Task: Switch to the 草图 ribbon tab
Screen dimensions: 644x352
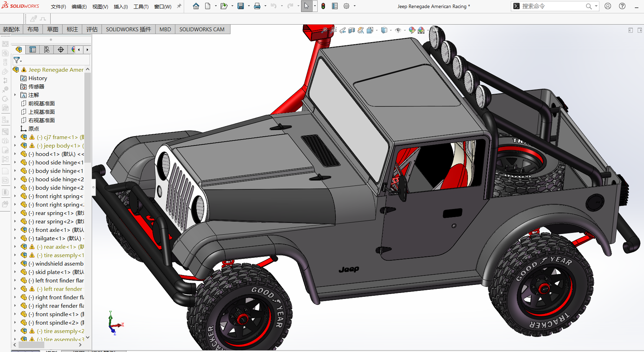Action: (53, 29)
